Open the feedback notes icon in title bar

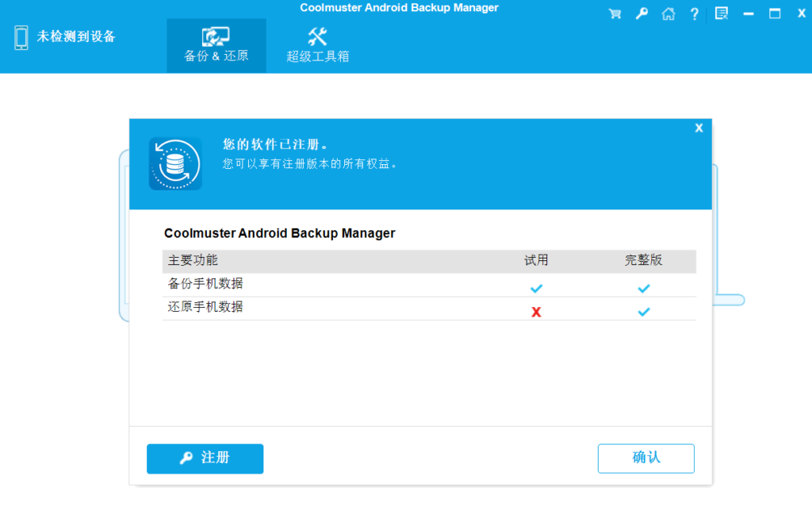[x=722, y=14]
